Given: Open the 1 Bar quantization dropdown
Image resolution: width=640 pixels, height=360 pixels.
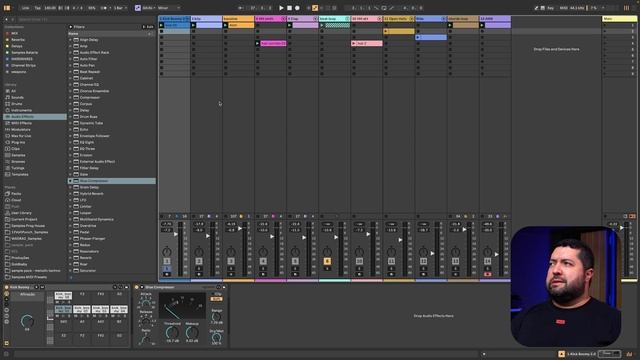Looking at the screenshot, I should click(x=120, y=8).
